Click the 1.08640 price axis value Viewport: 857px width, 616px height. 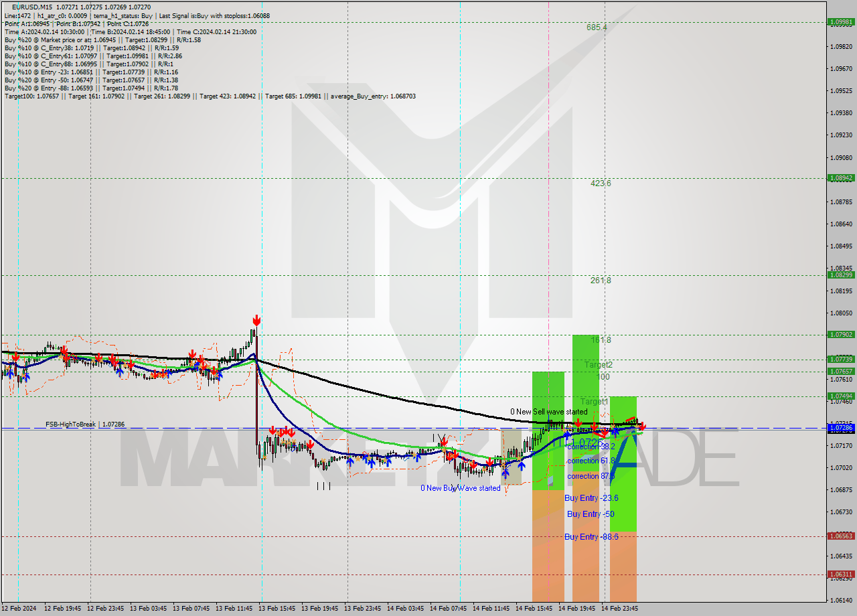[x=842, y=224]
